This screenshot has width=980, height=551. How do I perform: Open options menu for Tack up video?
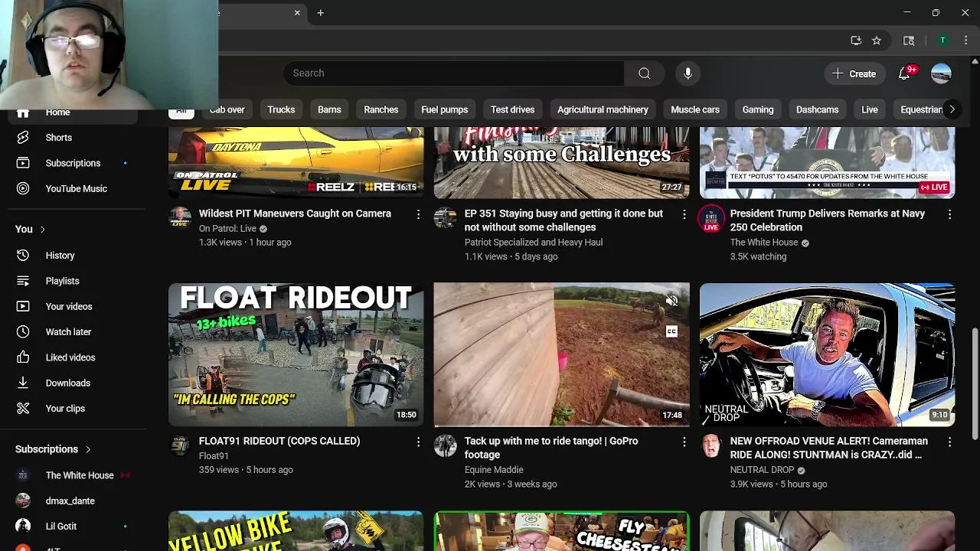tap(684, 442)
